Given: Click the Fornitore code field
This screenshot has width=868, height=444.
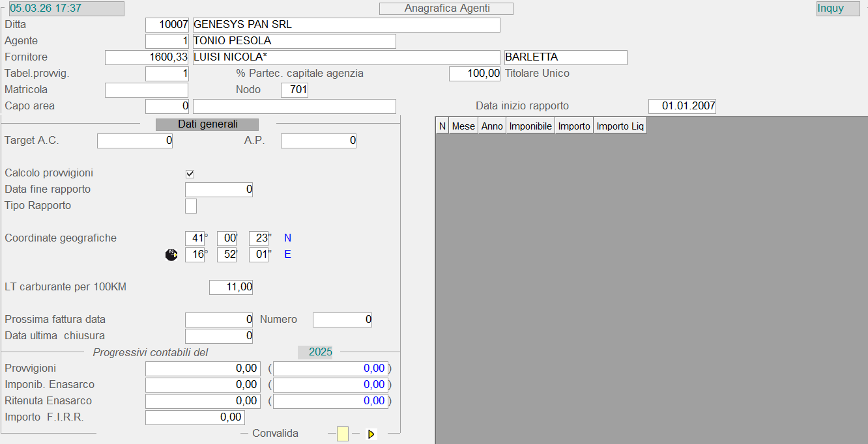Looking at the screenshot, I should pos(147,57).
